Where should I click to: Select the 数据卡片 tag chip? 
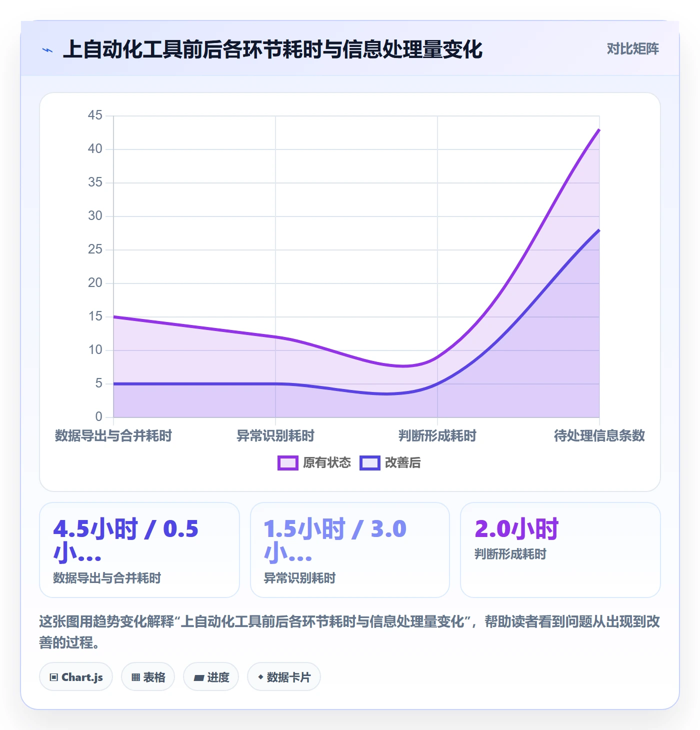pos(284,677)
